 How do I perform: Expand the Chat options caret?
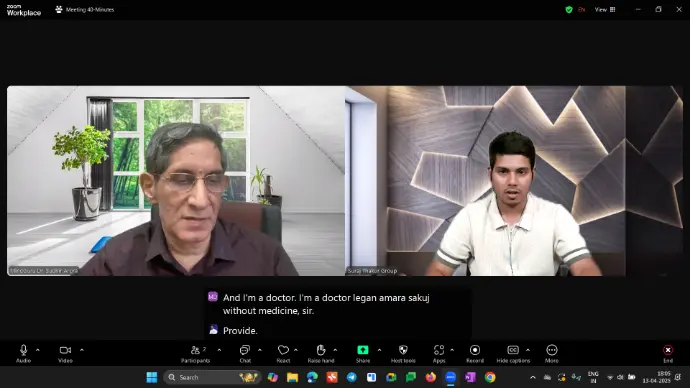(x=260, y=350)
